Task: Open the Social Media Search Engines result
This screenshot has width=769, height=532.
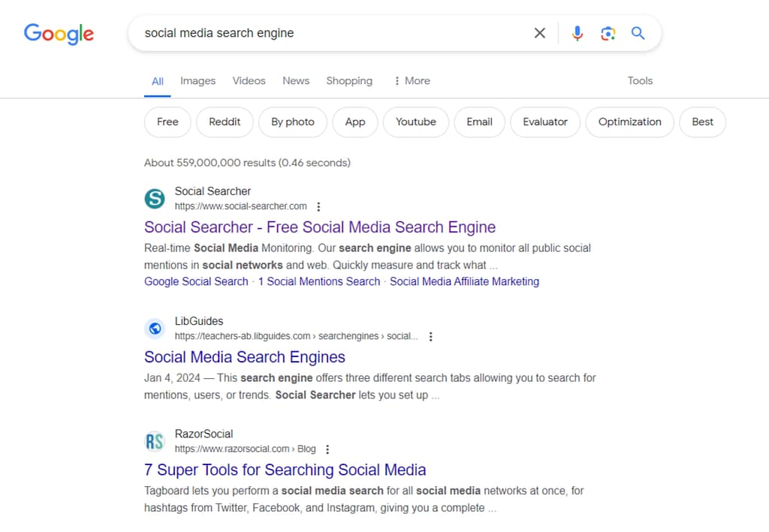Action: (245, 357)
